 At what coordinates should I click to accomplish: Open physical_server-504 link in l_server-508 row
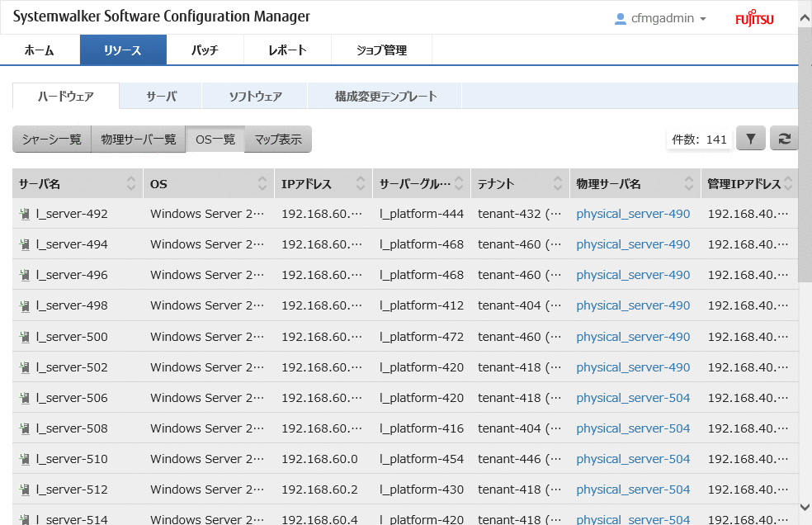(x=633, y=428)
